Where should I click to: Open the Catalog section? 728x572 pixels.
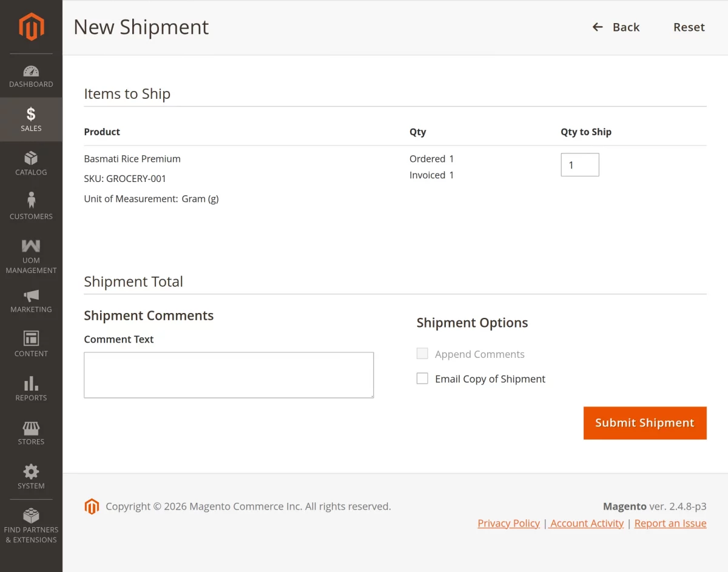coord(31,163)
